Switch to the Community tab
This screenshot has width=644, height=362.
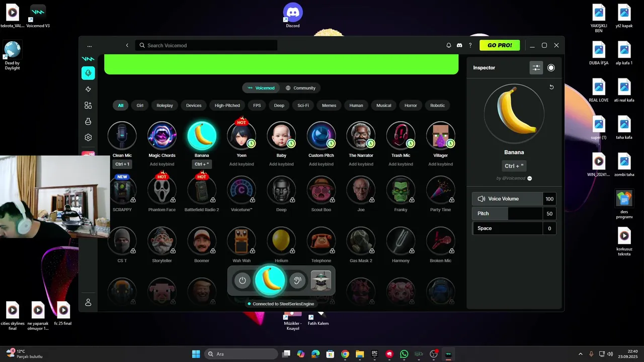[x=300, y=88]
